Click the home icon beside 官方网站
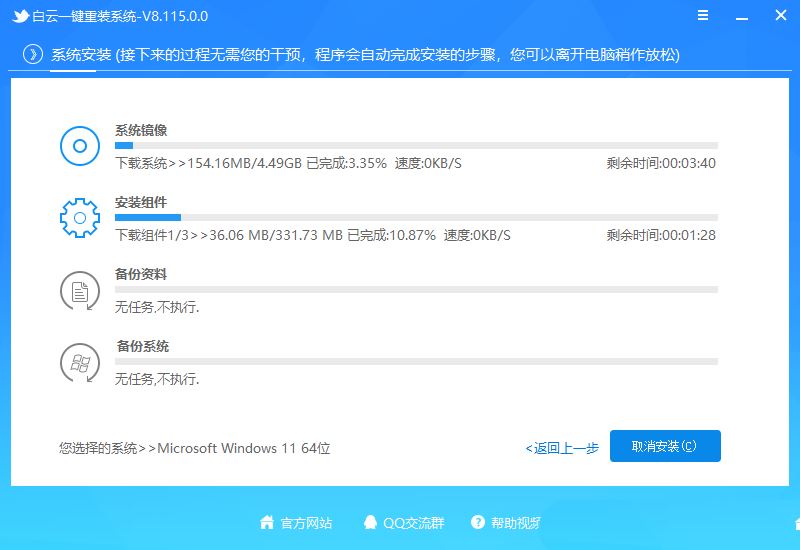This screenshot has height=550, width=800. (267, 522)
